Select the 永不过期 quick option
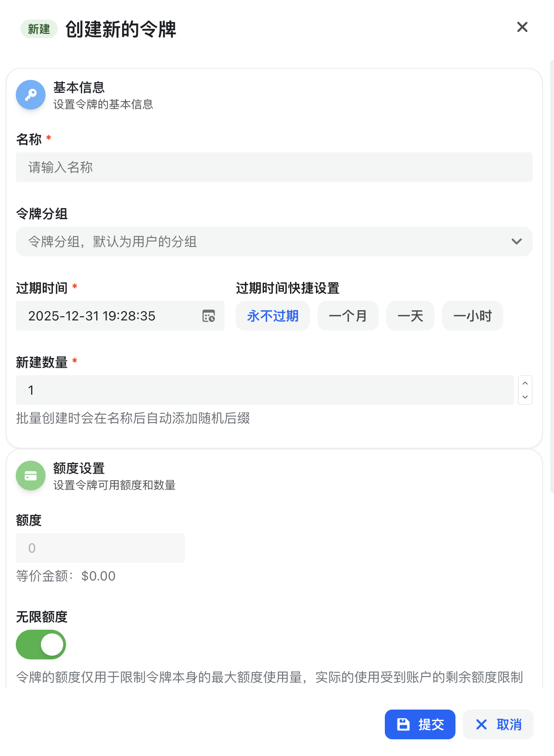 [273, 316]
